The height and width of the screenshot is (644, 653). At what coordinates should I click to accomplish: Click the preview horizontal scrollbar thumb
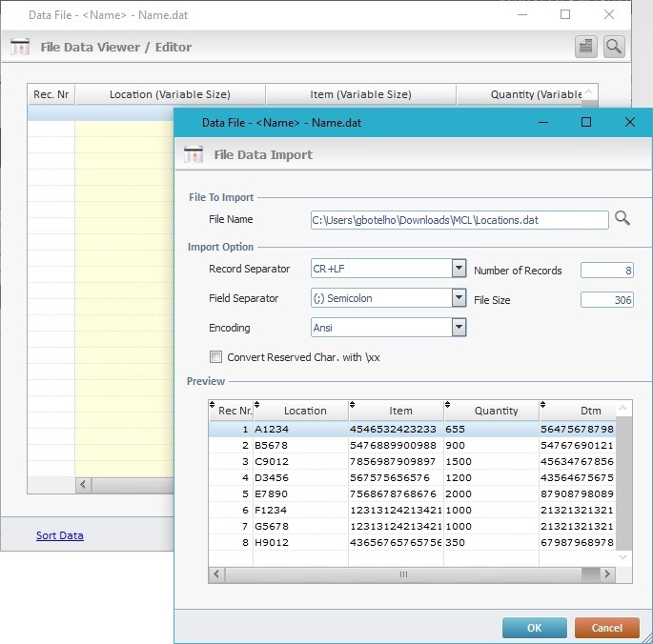pos(403,574)
